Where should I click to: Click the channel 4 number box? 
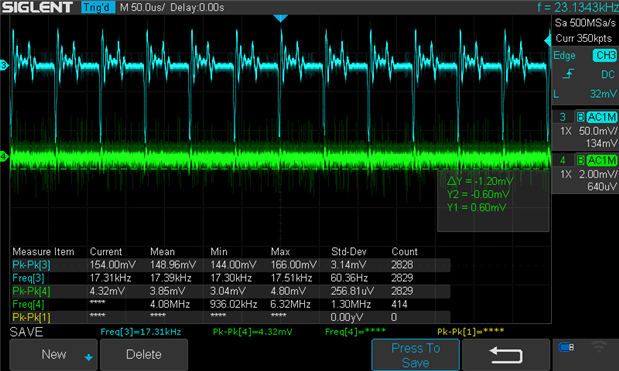coord(563,160)
